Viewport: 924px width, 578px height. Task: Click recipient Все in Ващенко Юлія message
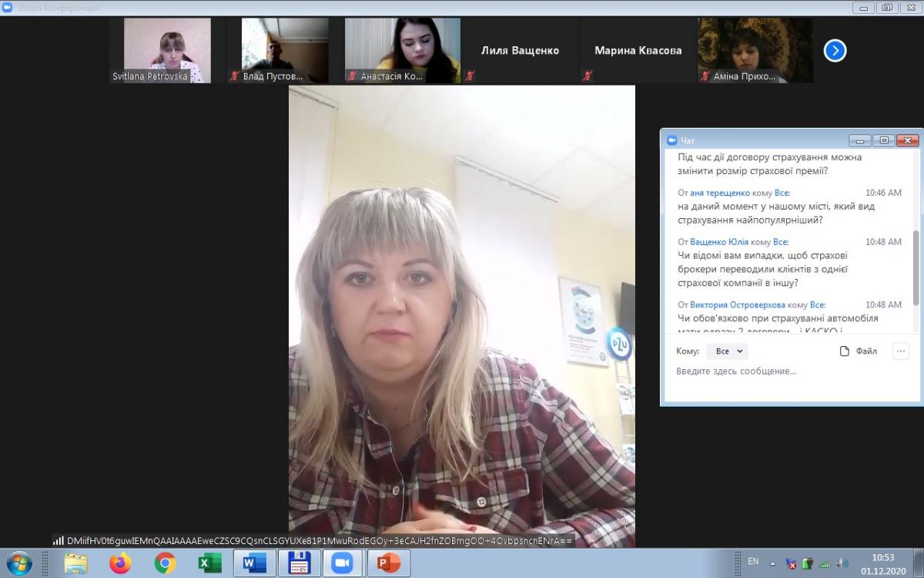781,241
